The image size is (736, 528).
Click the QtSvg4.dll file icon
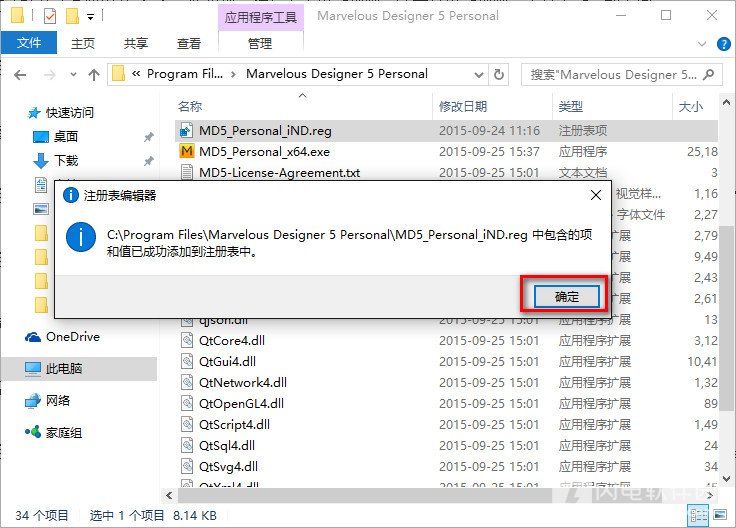tap(187, 467)
